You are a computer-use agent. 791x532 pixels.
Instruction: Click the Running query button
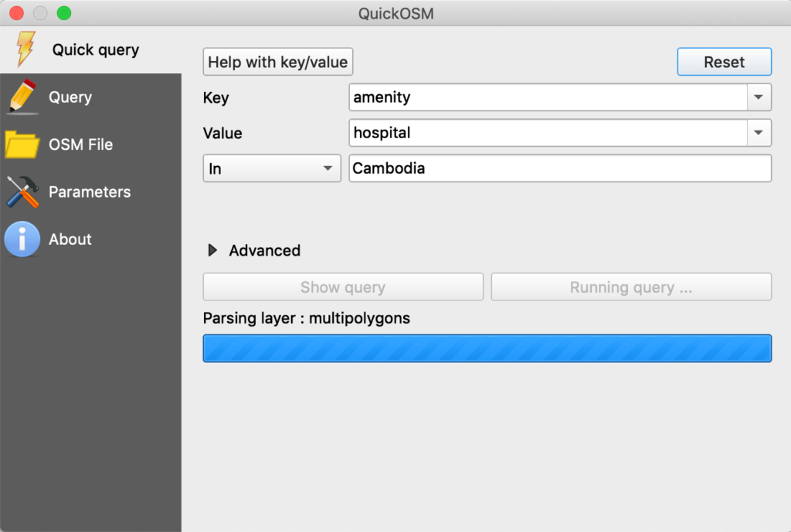click(x=631, y=287)
